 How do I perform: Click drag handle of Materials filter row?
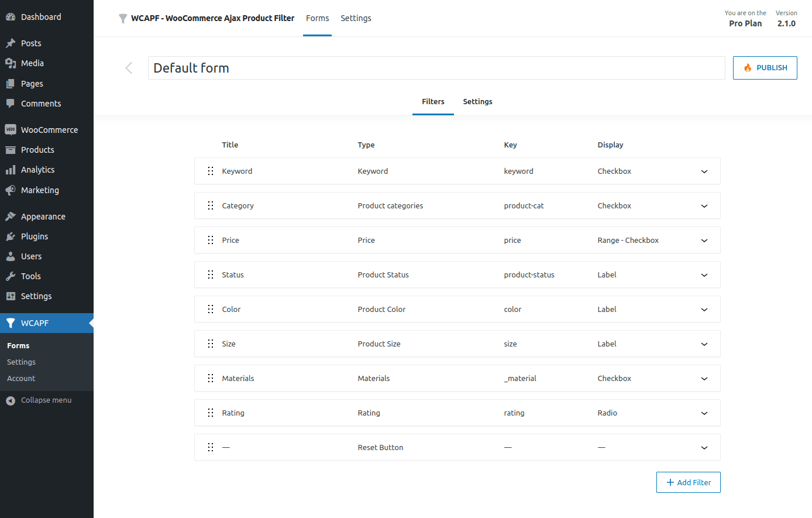coord(211,378)
